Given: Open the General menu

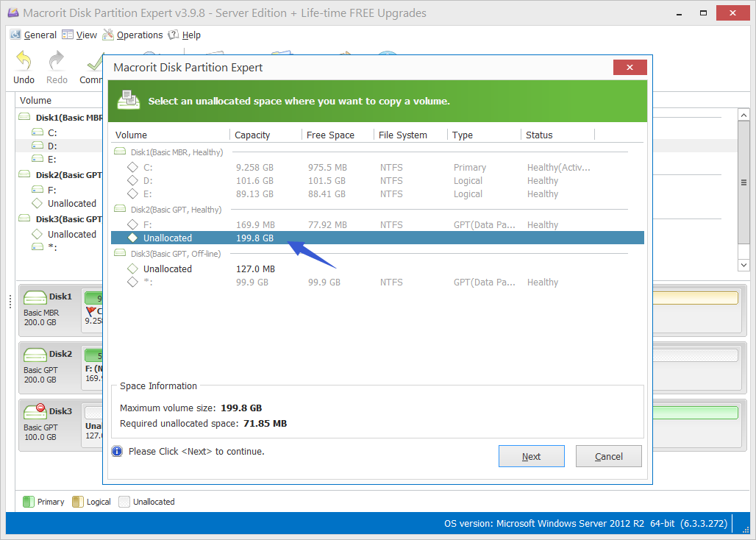Looking at the screenshot, I should coord(34,35).
